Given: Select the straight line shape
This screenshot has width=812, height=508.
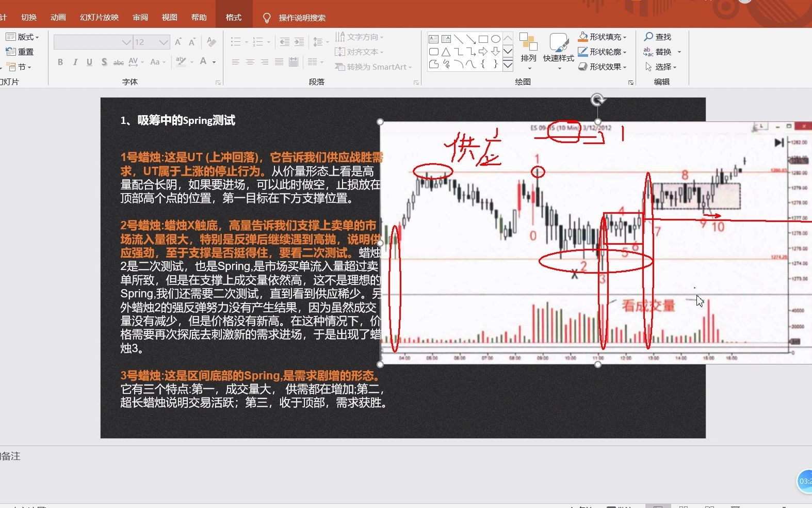Looking at the screenshot, I should point(459,39).
